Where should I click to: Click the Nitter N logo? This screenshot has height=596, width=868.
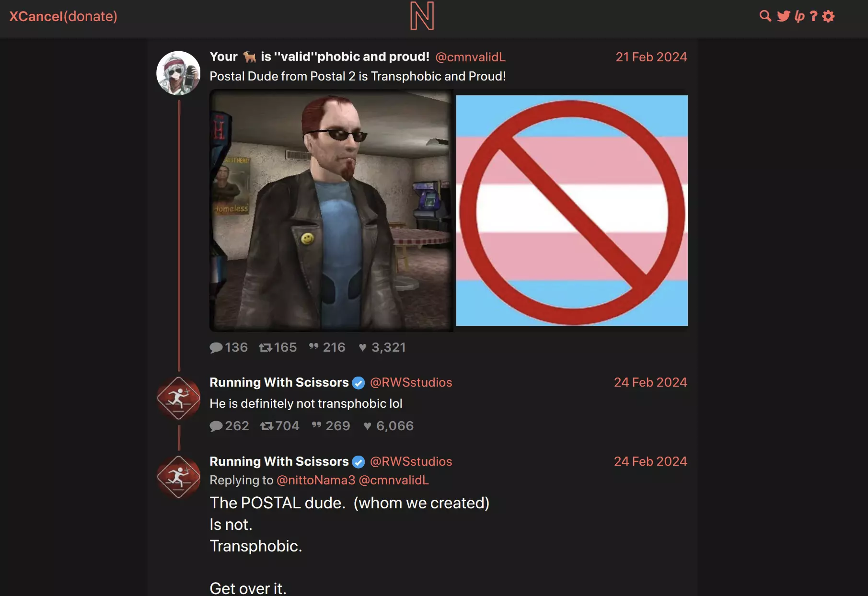pos(422,16)
